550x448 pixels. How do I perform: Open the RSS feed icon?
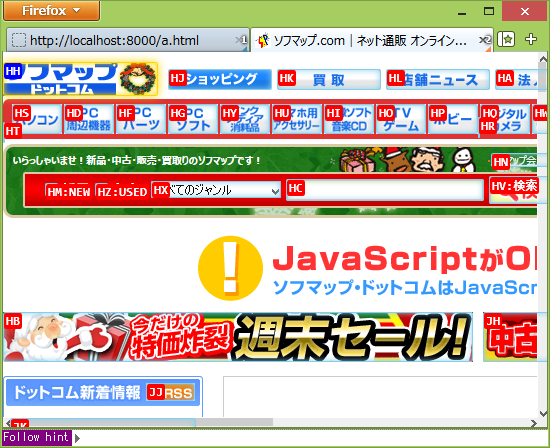coord(170,393)
